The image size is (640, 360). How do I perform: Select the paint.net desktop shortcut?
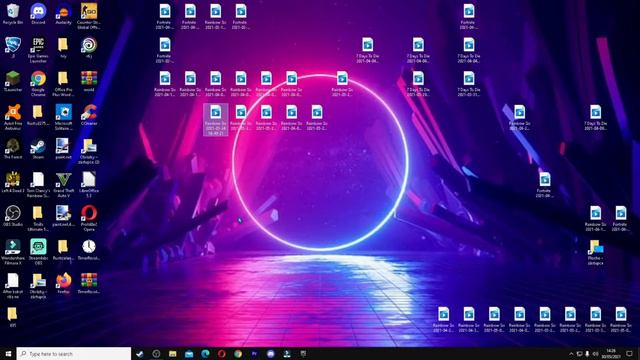(63, 149)
